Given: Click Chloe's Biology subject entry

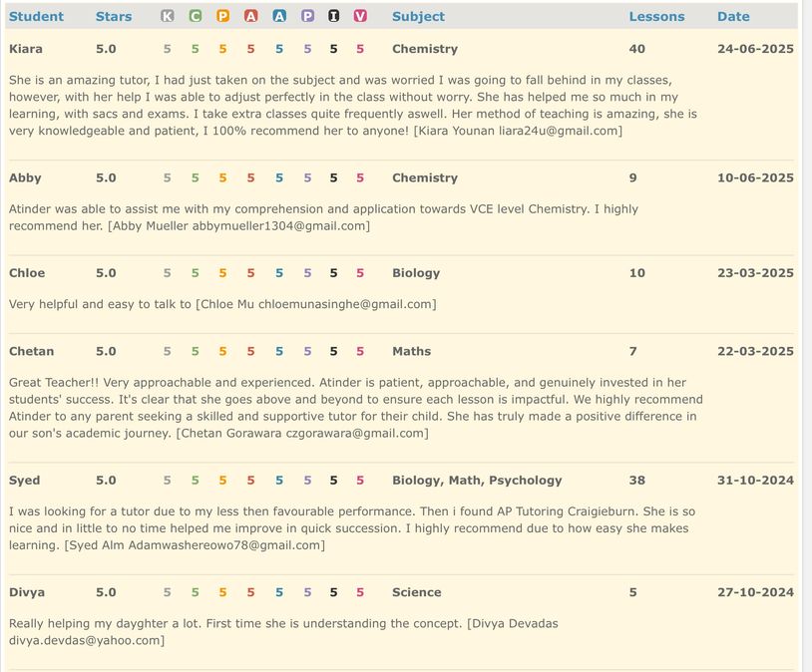Looking at the screenshot, I should click(416, 273).
